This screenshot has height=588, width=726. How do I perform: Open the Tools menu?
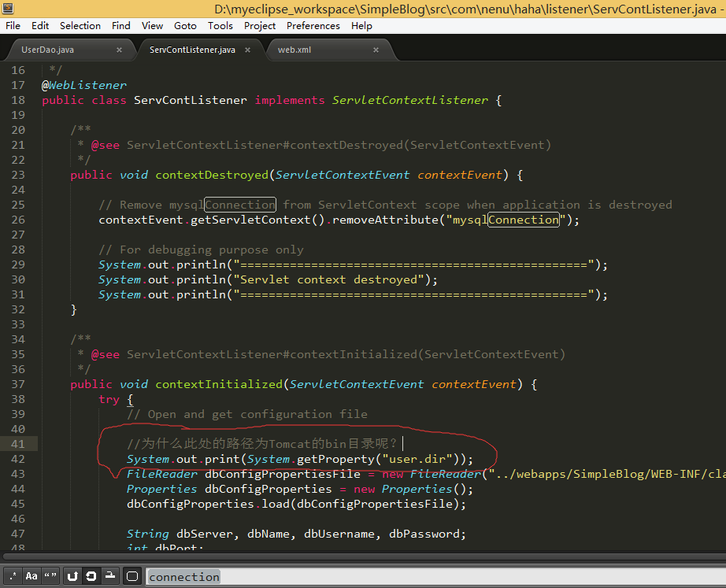coord(220,26)
